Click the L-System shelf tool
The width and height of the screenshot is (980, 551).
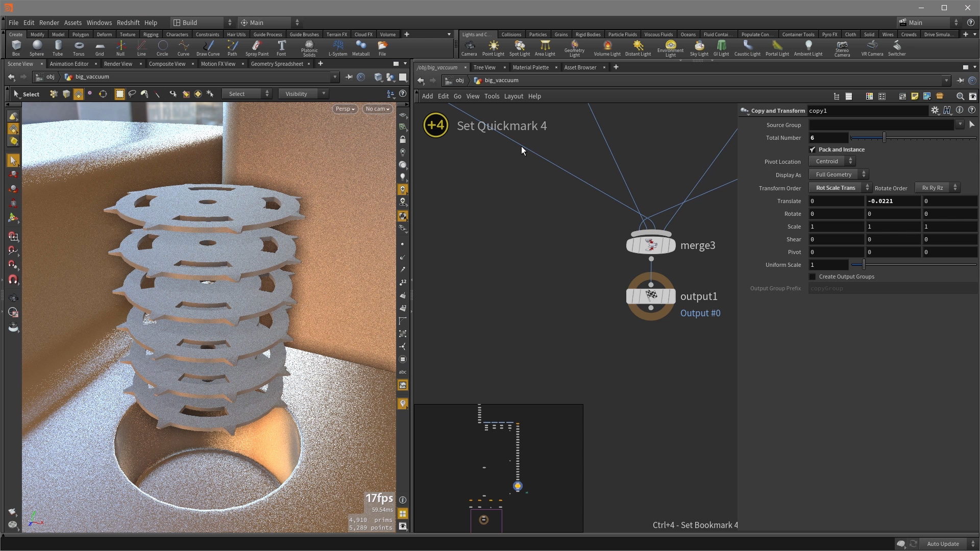coord(337,47)
